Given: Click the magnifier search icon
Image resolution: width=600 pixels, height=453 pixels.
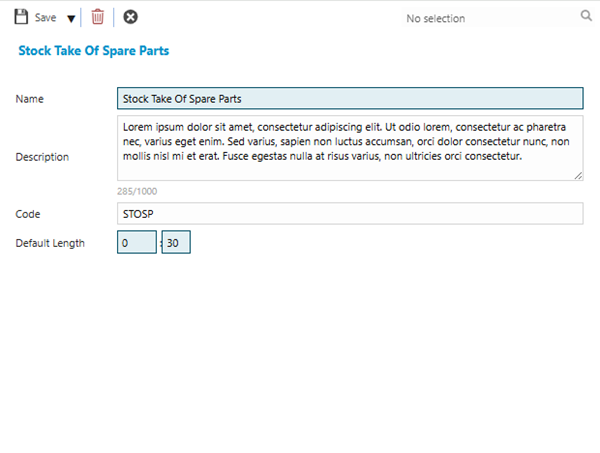Looking at the screenshot, I should [x=586, y=16].
